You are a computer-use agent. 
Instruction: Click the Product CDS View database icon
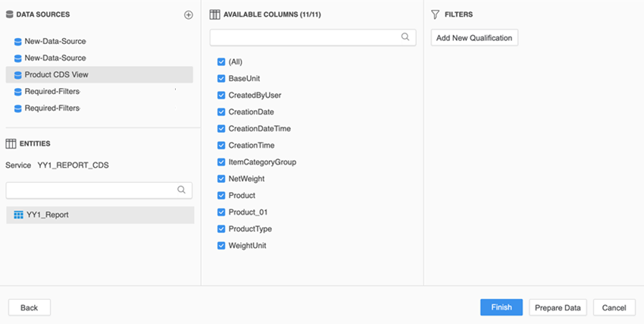(17, 75)
